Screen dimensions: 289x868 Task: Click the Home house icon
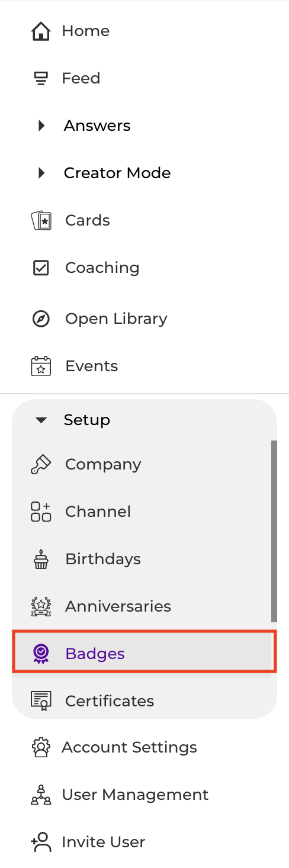coord(40,31)
